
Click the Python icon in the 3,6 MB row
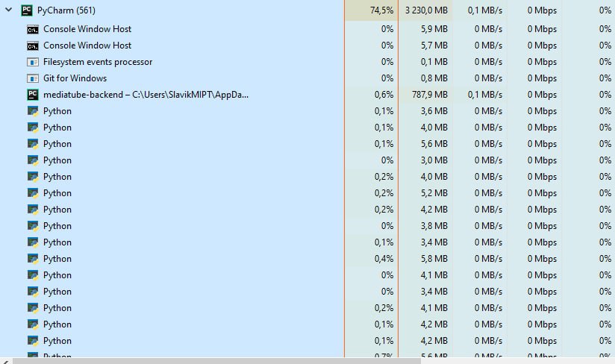pos(33,111)
